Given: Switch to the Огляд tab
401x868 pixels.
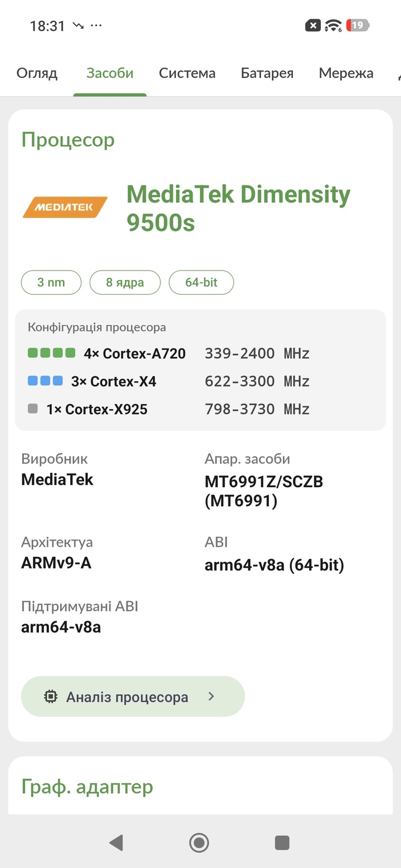Looking at the screenshot, I should click(x=37, y=73).
